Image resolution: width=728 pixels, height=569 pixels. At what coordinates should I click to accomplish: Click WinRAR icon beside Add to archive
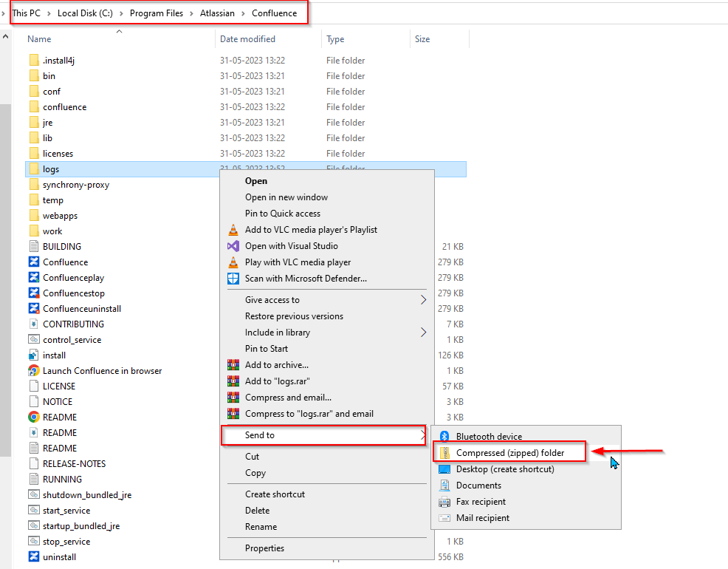tap(233, 364)
